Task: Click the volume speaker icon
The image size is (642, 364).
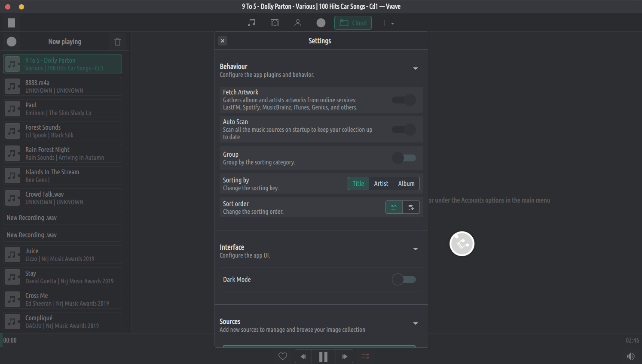Action: pyautogui.click(x=630, y=356)
